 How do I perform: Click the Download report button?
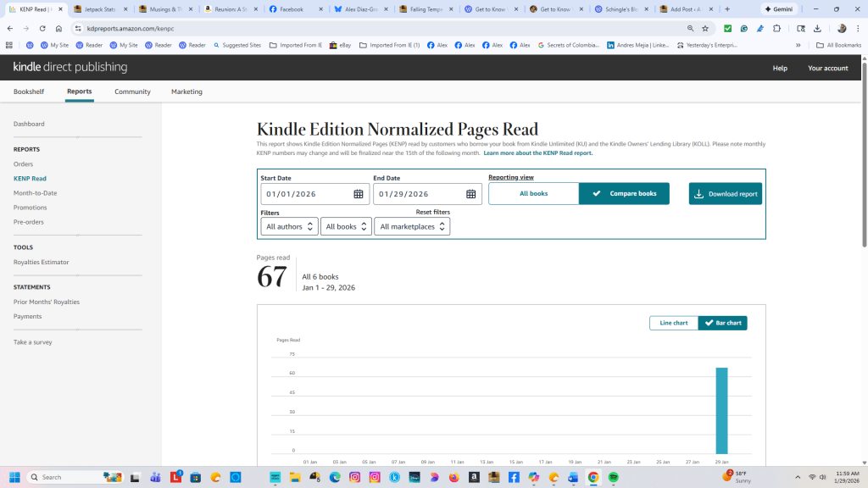coord(725,194)
